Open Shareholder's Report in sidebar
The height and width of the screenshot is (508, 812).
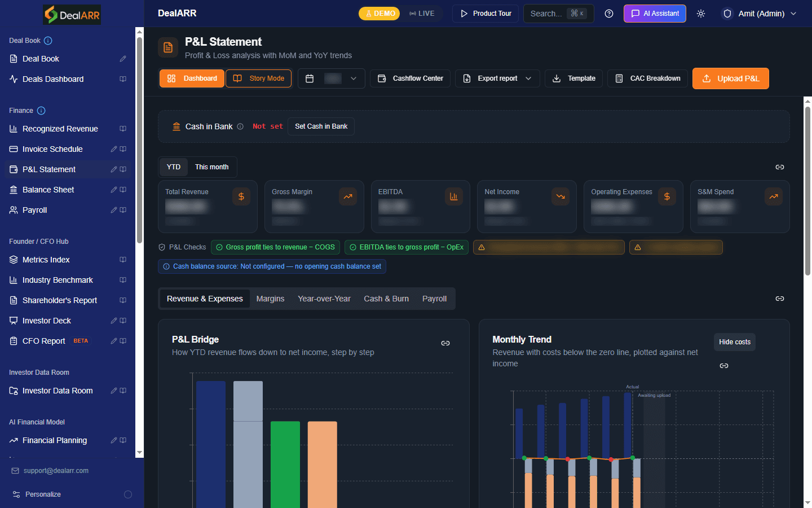click(x=60, y=300)
